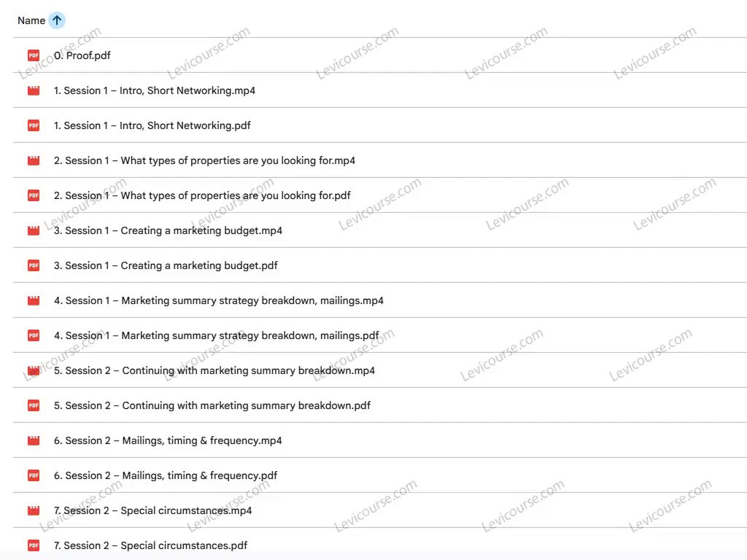Open What types of properties video file name
Image resolution: width=747 pixels, height=560 pixels.
[204, 160]
